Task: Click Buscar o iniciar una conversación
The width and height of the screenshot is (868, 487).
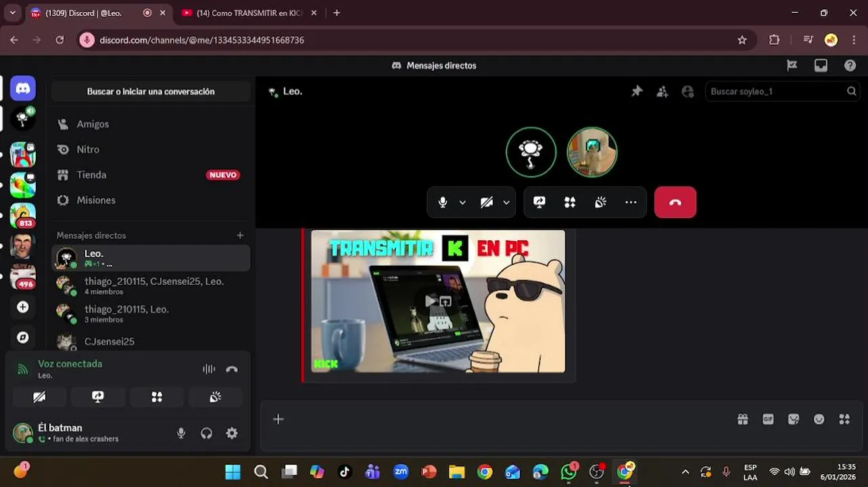Action: (151, 91)
